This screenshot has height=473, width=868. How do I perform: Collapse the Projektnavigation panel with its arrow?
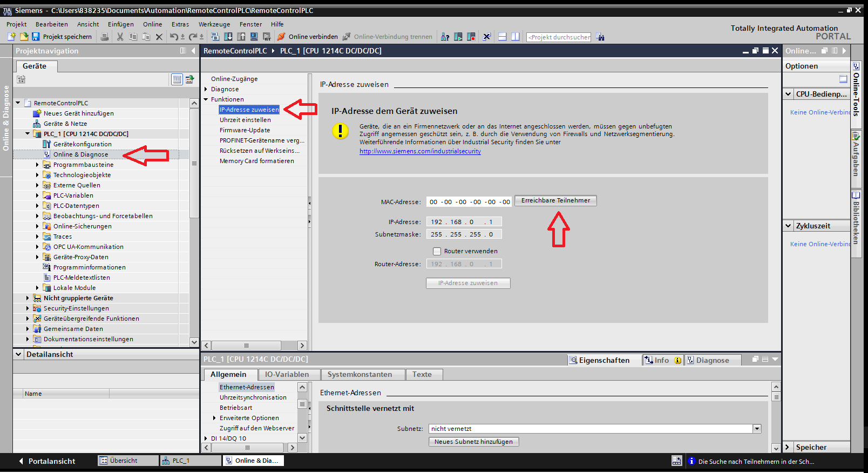pos(193,51)
